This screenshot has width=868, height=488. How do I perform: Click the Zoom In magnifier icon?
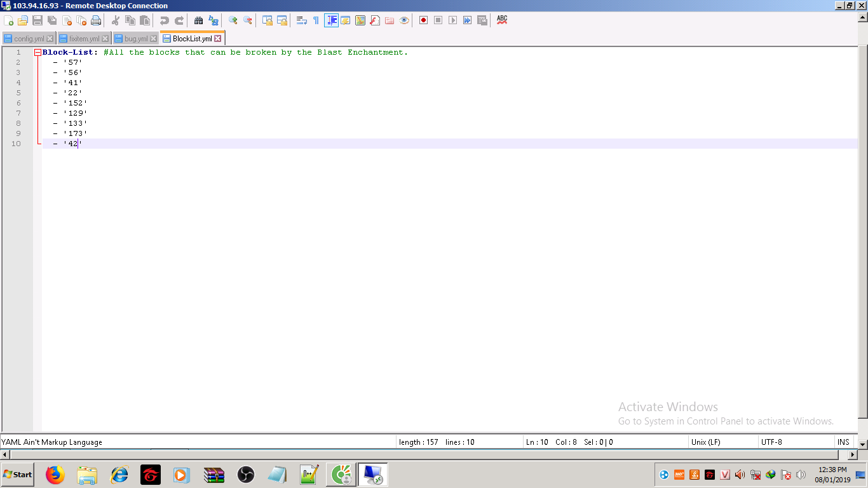click(233, 20)
